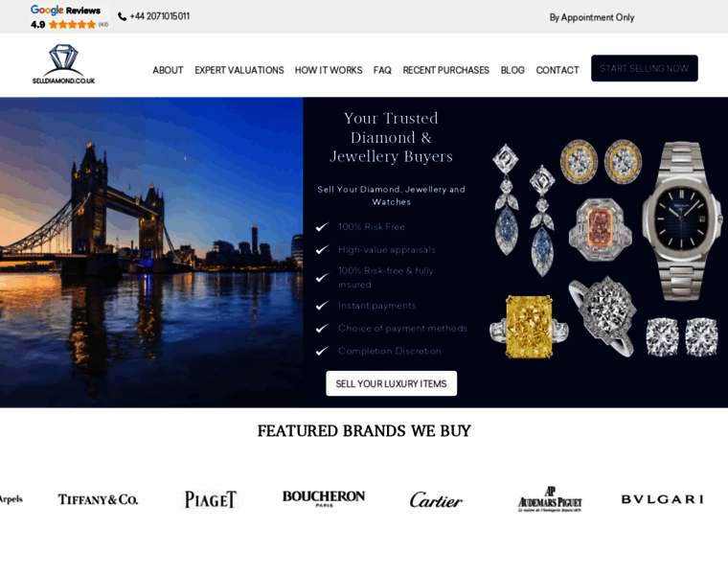The image size is (728, 575).
Task: Click the checkmark beside Instant payments
Action: [322, 306]
